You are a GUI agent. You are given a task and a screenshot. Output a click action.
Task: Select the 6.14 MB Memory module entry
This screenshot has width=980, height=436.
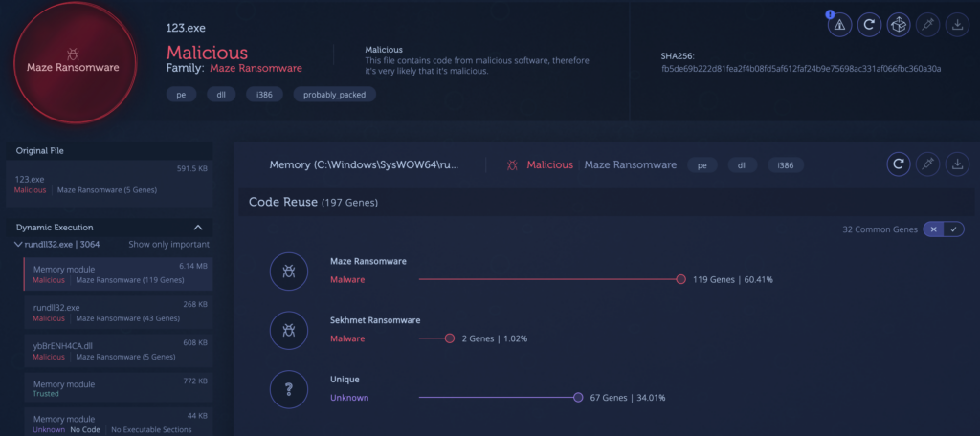[118, 274]
